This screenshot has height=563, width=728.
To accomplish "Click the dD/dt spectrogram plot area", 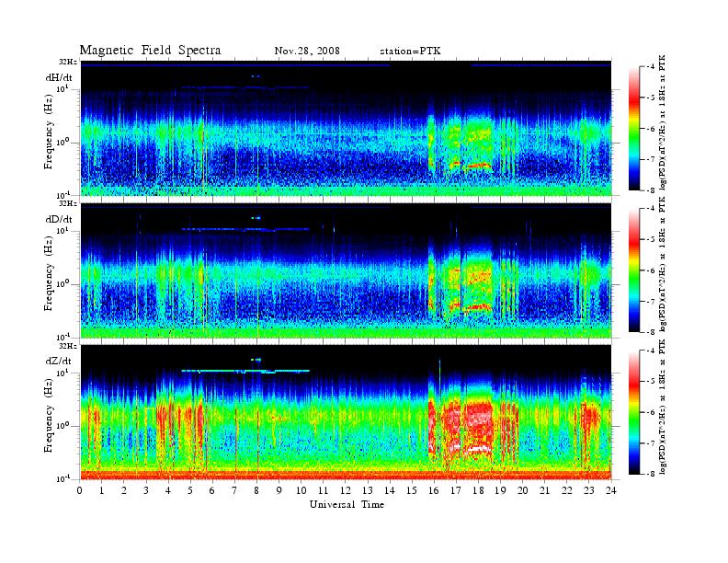I will [x=346, y=270].
